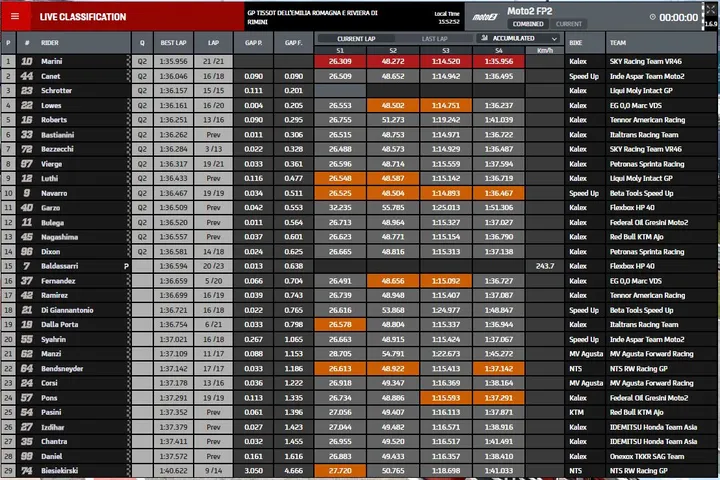Image resolution: width=720 pixels, height=480 pixels.
Task: Click Manzi's bike MV Agusta
Action: pyautogui.click(x=586, y=354)
